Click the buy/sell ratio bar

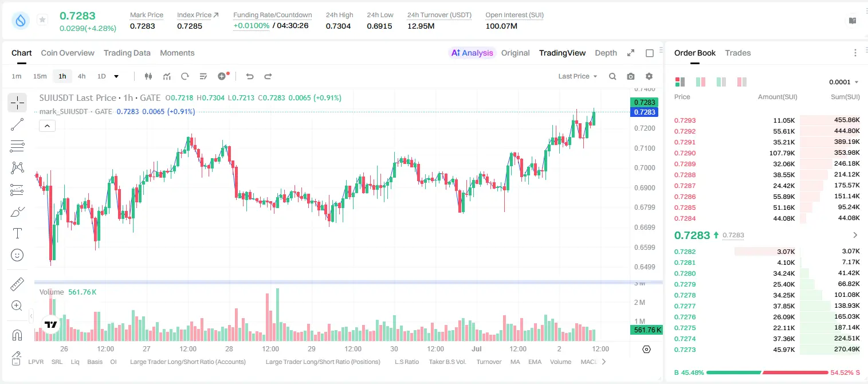pos(767,373)
